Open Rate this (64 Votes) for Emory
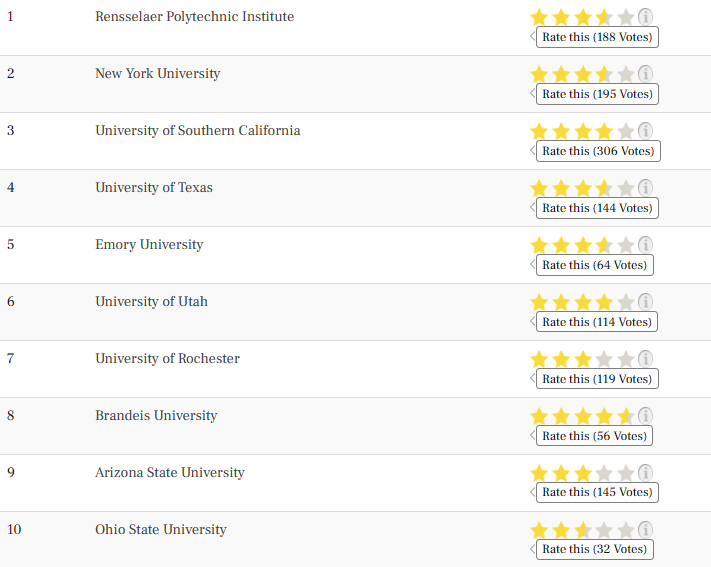The height and width of the screenshot is (567, 711). click(x=594, y=265)
